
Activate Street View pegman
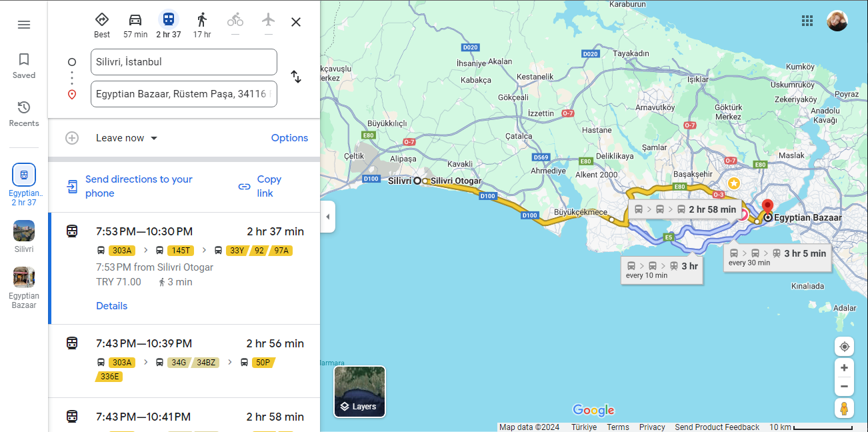click(844, 408)
